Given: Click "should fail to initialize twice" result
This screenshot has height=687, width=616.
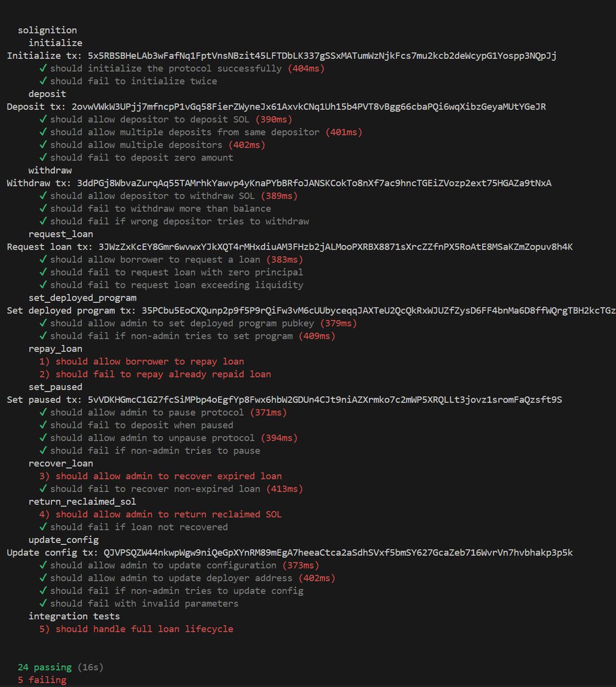Looking at the screenshot, I should pos(128,81).
